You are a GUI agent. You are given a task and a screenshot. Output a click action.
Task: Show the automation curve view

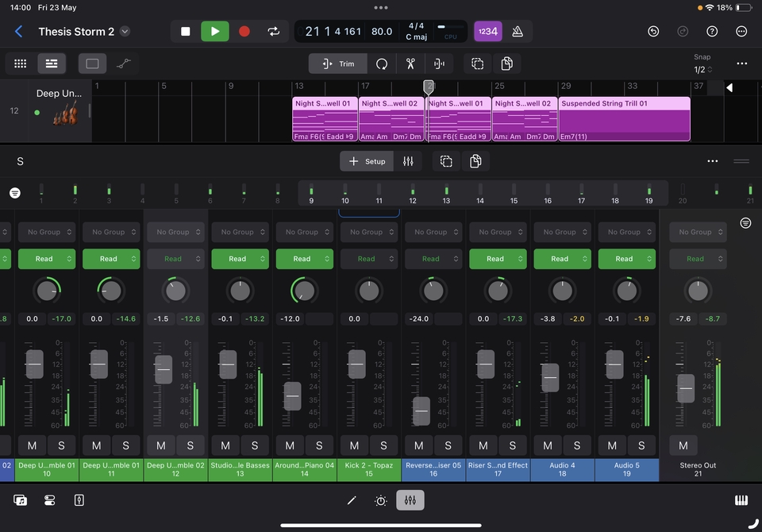[x=124, y=64]
